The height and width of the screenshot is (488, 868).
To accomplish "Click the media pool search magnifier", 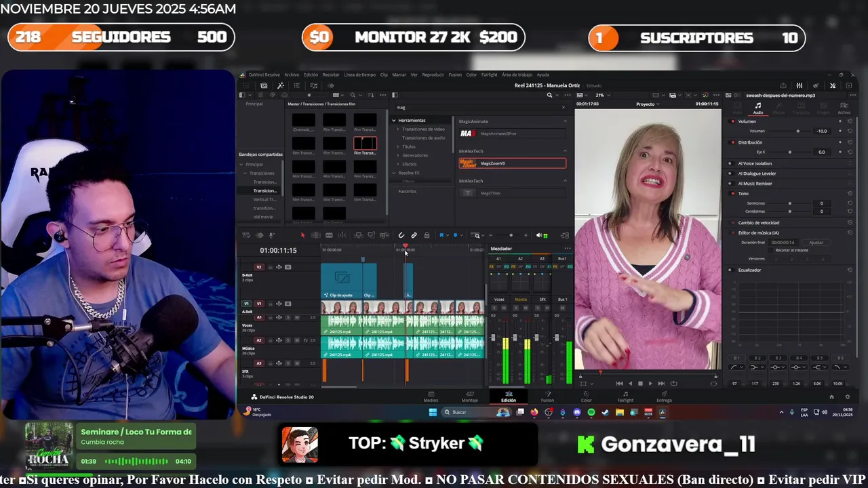I will (353, 95).
